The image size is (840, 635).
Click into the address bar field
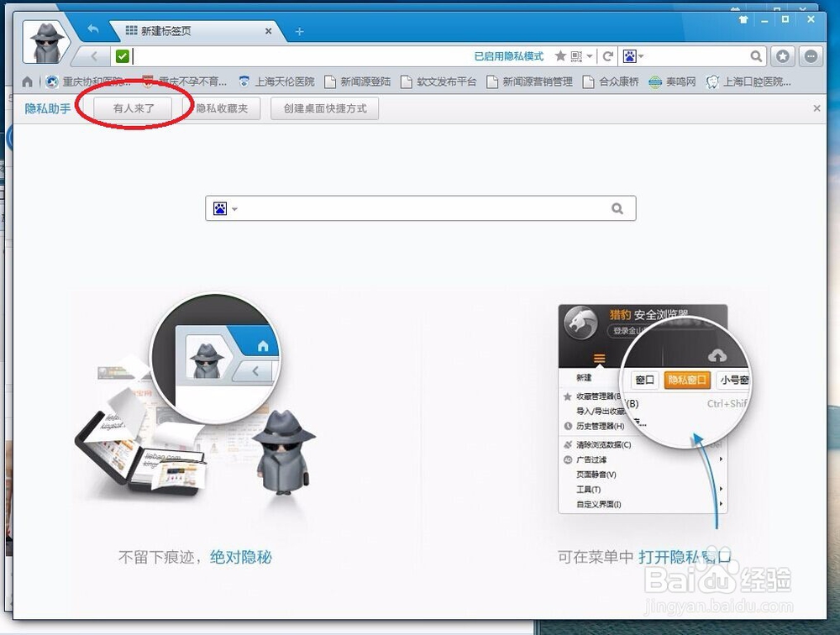(302, 55)
